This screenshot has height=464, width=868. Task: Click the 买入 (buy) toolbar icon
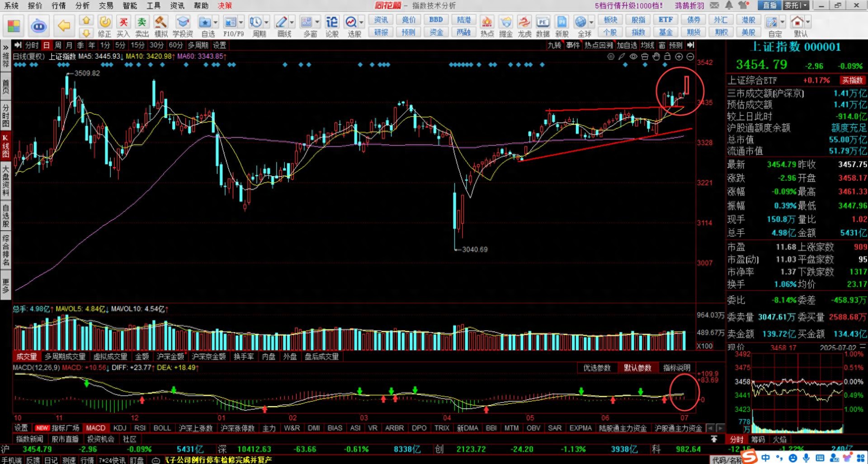[x=123, y=26]
